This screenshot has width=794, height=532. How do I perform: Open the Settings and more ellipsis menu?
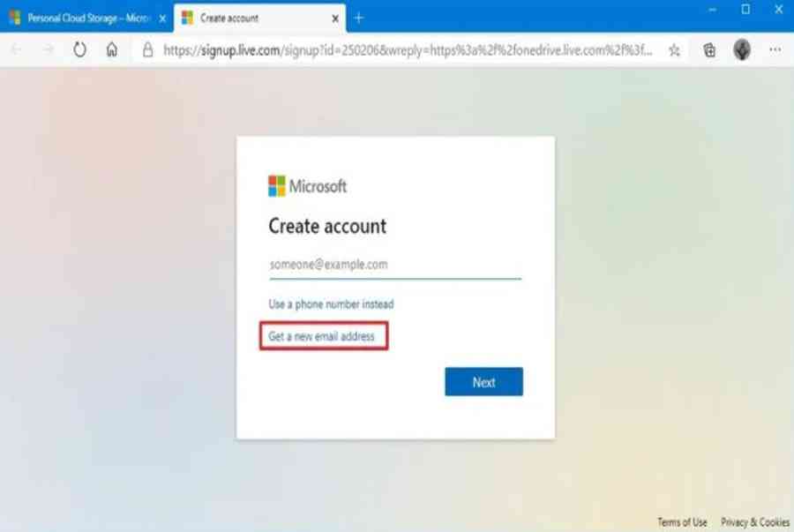click(775, 49)
